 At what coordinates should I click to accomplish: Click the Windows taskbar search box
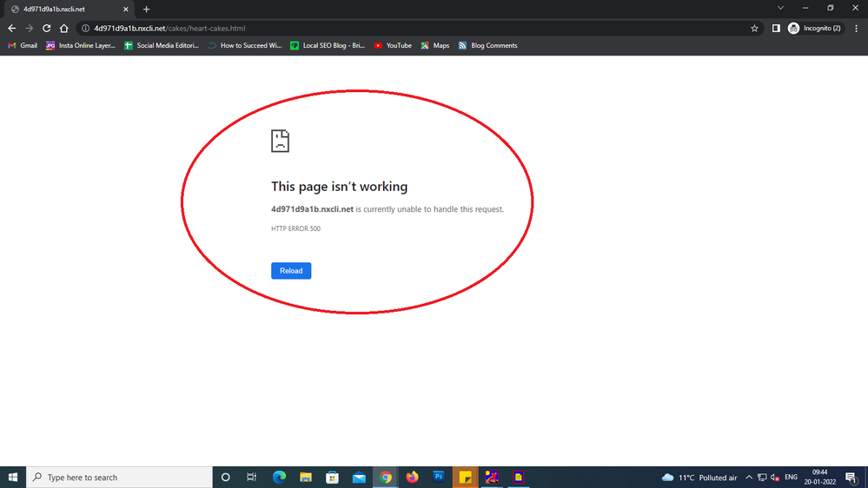point(120,478)
